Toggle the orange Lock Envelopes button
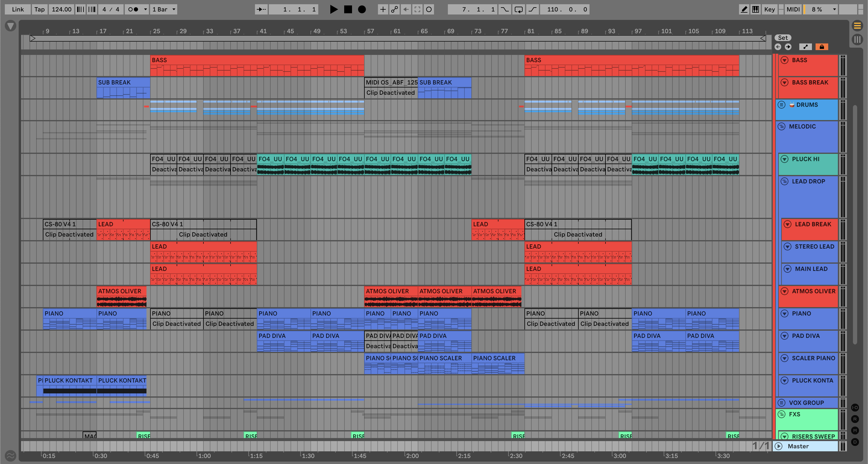 click(x=822, y=47)
